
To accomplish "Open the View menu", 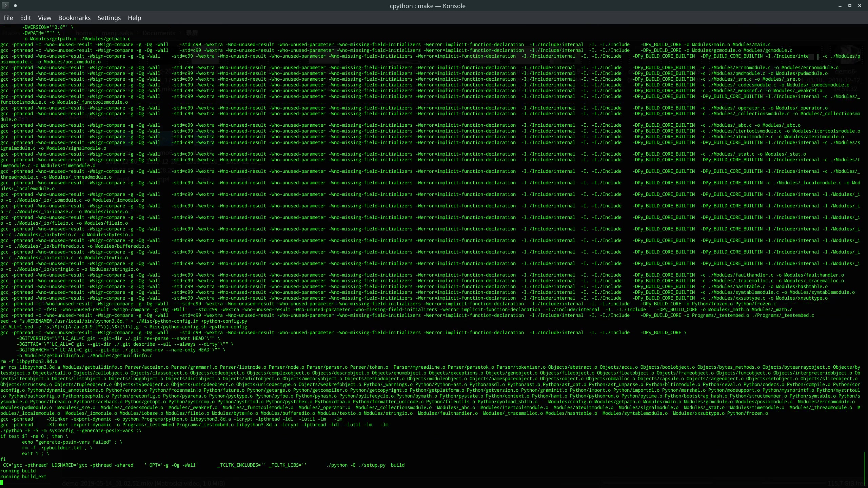I will pyautogui.click(x=44, y=18).
